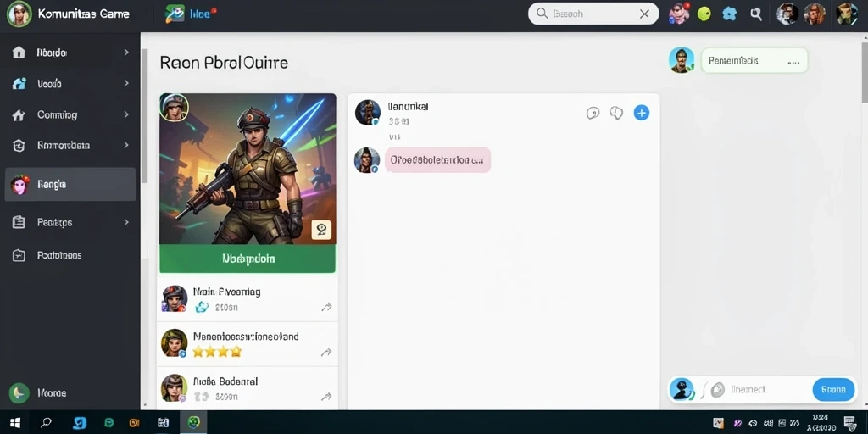Click the green button under the soldier image
The width and height of the screenshot is (868, 434).
tap(248, 259)
